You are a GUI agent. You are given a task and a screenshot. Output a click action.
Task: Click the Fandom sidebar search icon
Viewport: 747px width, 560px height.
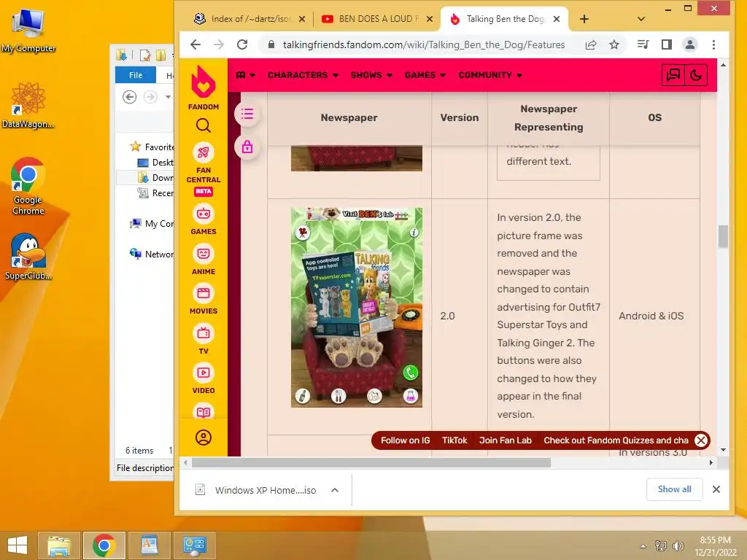[204, 125]
